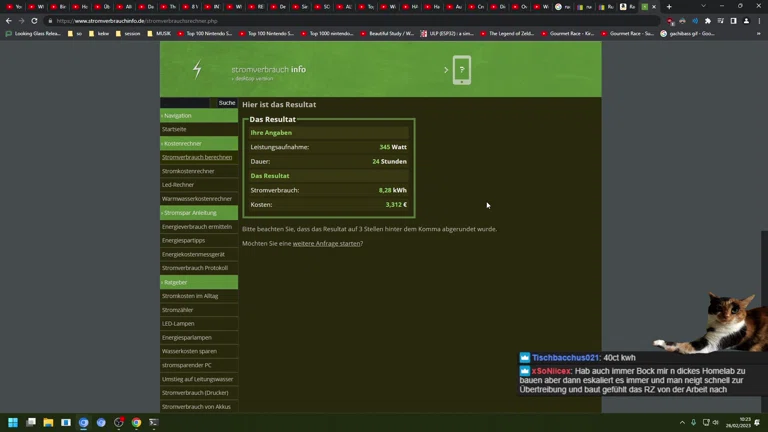Open the 'kekw' bookmark folder

point(102,33)
